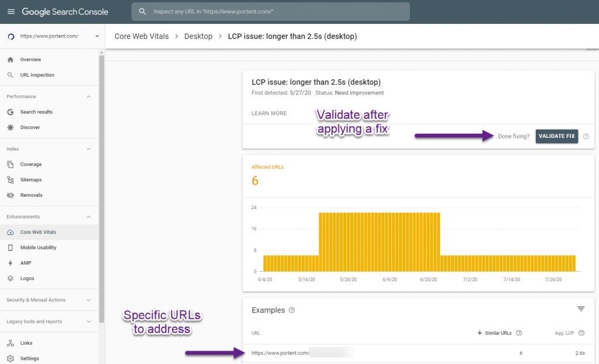Viewport: 599px width, 364px height.
Task: Click the Search results Google icon
Action: point(11,112)
